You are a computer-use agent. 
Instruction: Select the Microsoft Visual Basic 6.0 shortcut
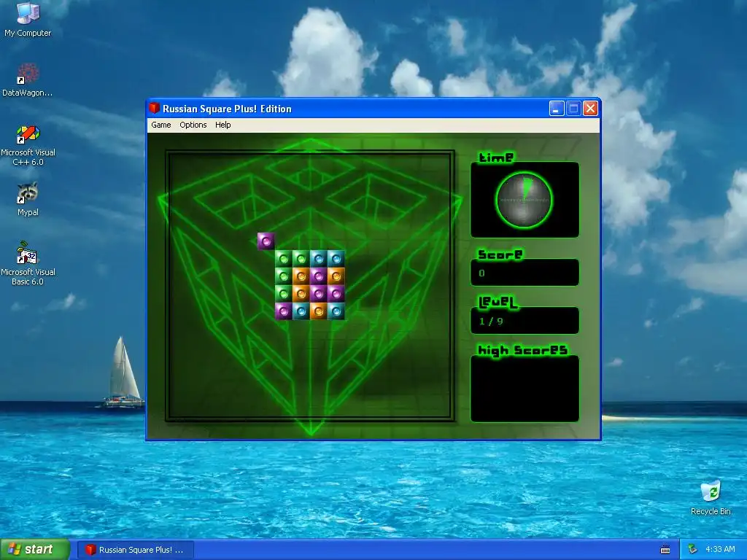coord(28,263)
